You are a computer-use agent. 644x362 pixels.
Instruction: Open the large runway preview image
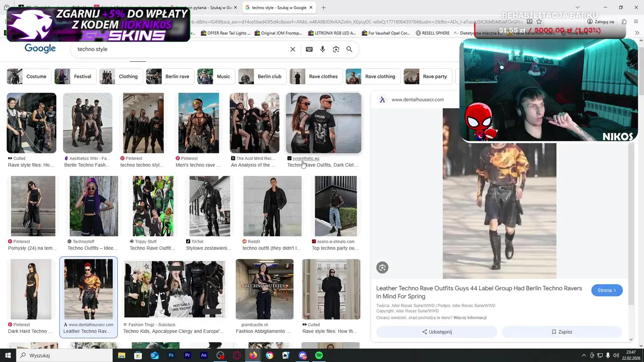(x=500, y=194)
